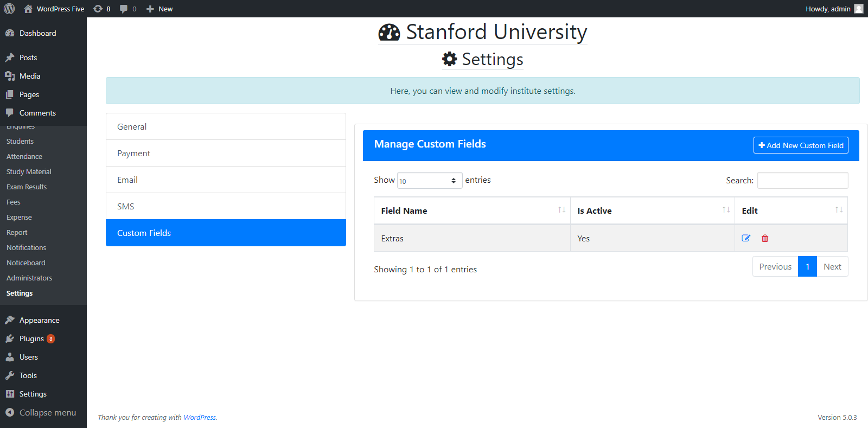868x428 pixels.
Task: Open the Show entries count dropdown
Action: [430, 181]
